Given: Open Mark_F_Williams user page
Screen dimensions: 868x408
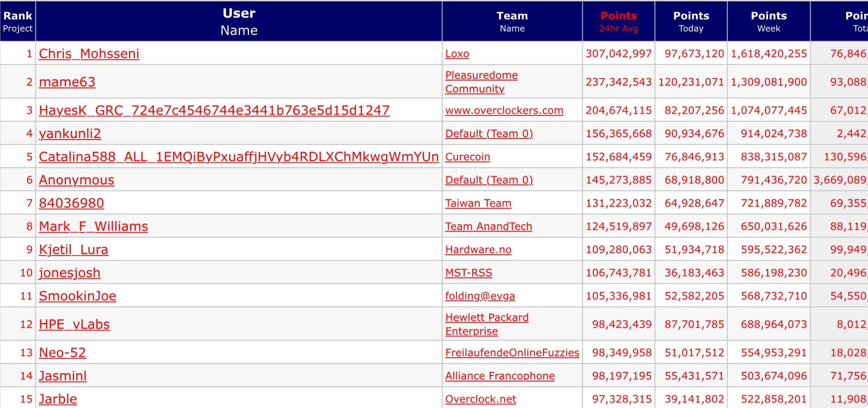Looking at the screenshot, I should click(93, 226).
